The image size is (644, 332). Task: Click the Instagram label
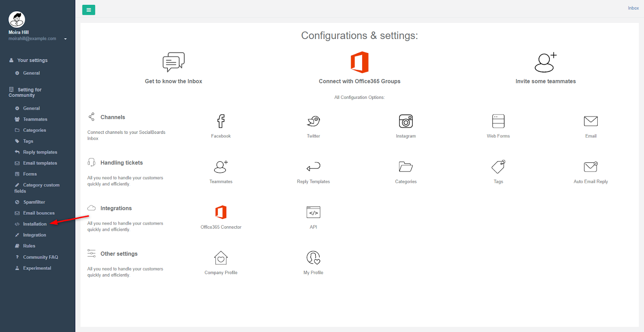point(406,136)
